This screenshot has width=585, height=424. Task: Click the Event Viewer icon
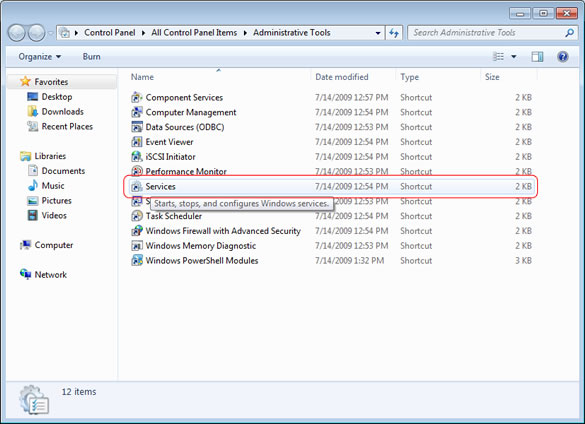[x=137, y=142]
